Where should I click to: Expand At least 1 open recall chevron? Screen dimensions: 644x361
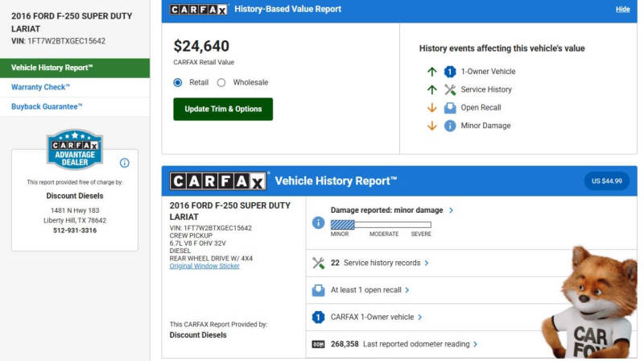pyautogui.click(x=407, y=290)
